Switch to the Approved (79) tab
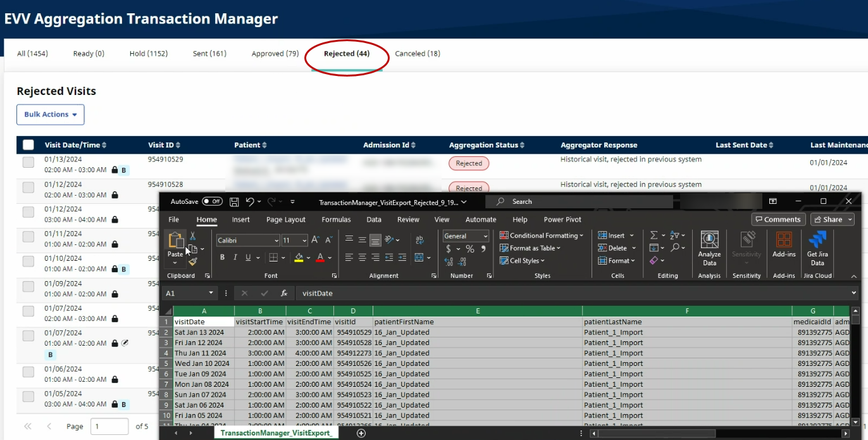Viewport: 868px width, 440px height. click(275, 54)
